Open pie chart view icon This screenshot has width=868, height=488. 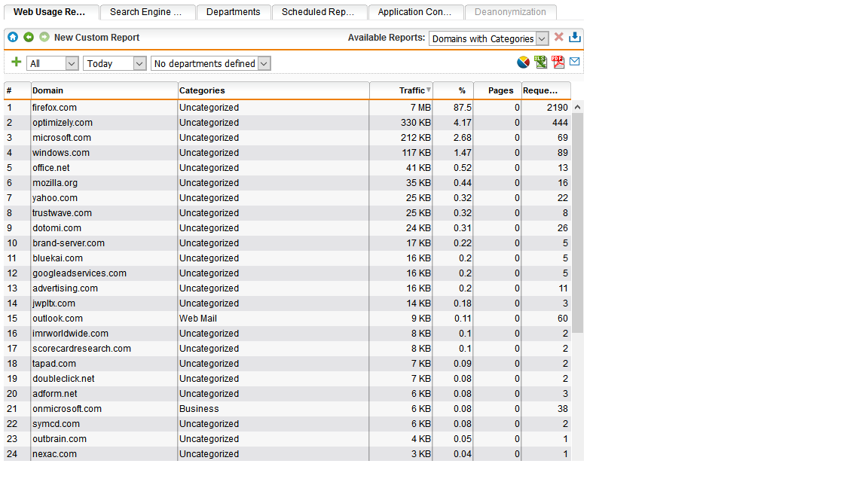point(523,62)
